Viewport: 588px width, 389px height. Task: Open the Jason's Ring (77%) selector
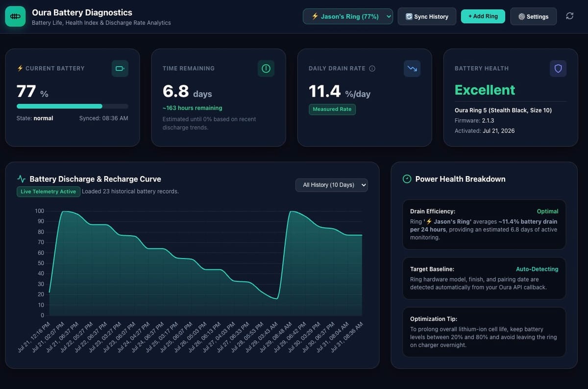348,16
